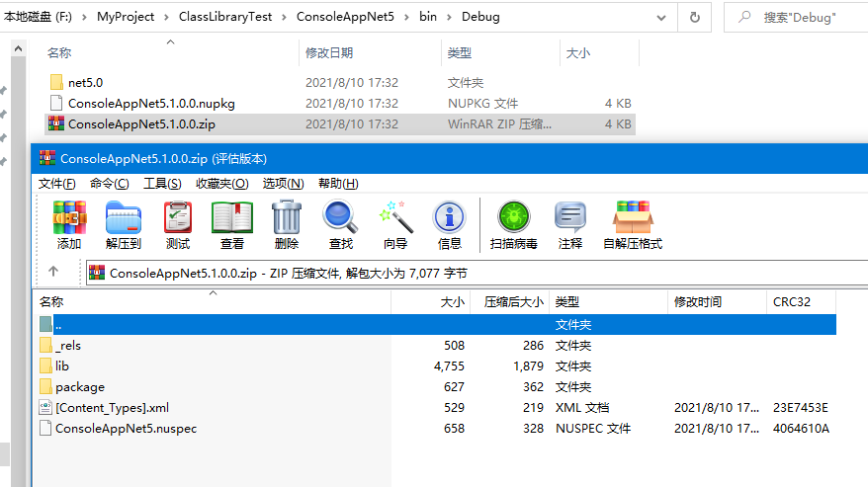Show archive Info (信息) icon
Image resolution: width=868 pixels, height=487 pixels.
click(x=449, y=218)
